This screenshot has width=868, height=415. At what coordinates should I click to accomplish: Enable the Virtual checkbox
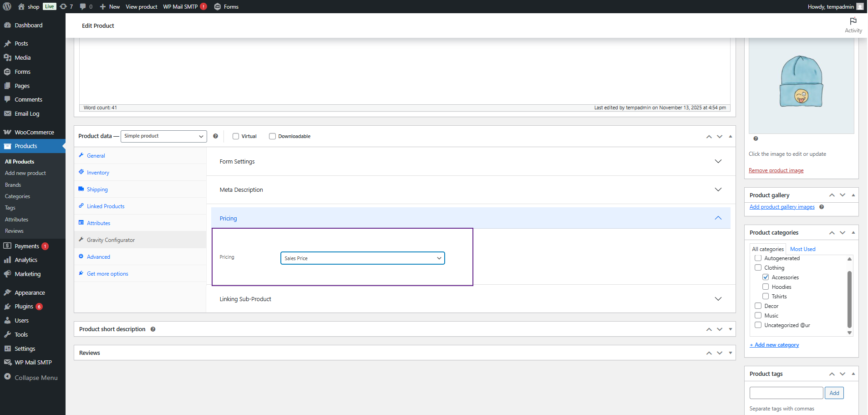[x=236, y=136]
